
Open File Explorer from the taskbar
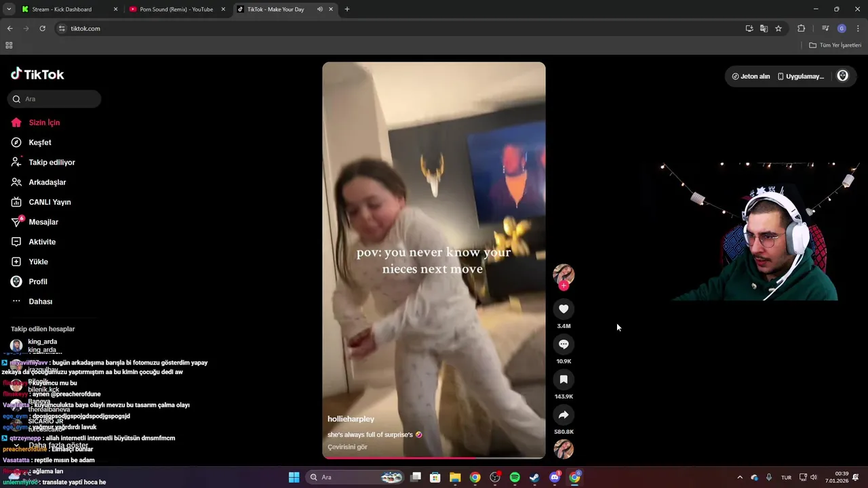pyautogui.click(x=455, y=477)
